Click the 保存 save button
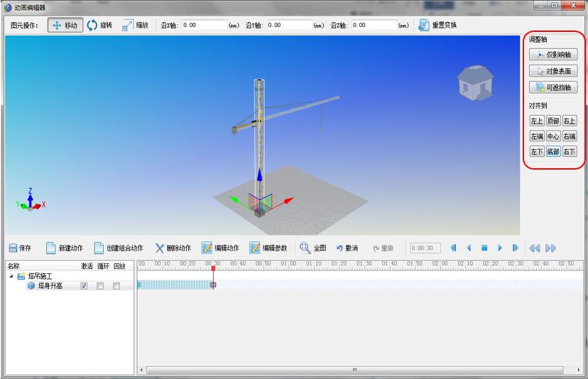 click(x=20, y=248)
